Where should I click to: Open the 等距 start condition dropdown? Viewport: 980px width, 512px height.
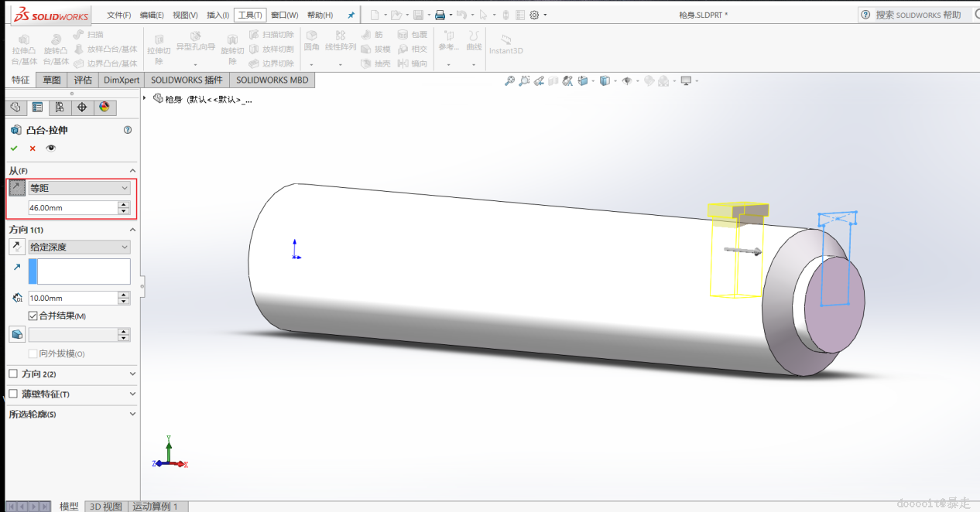coord(79,188)
